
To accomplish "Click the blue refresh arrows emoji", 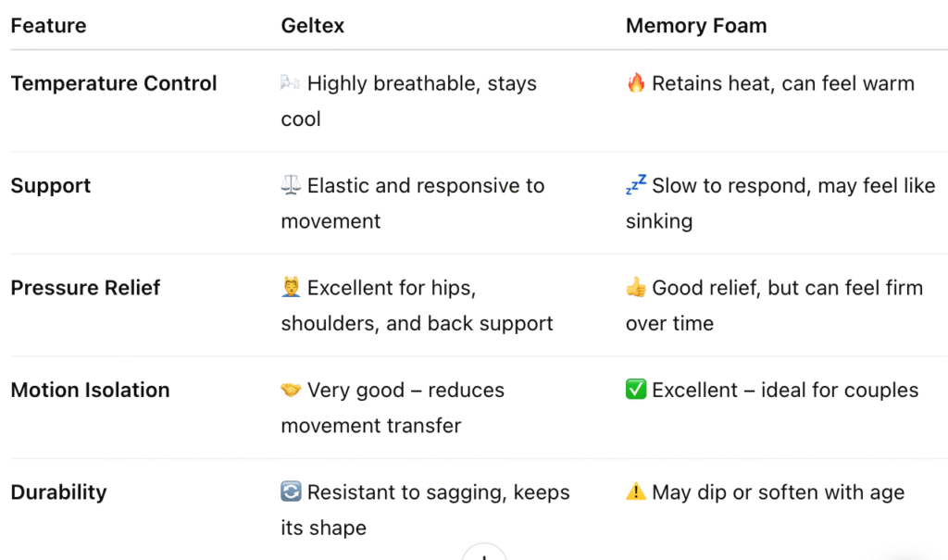I will click(x=291, y=492).
